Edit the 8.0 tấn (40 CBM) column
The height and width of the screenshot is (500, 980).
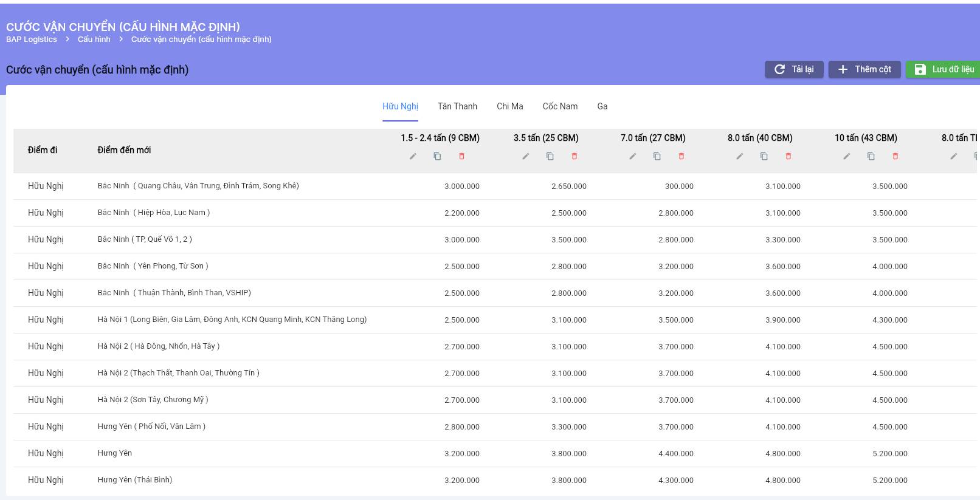click(x=740, y=156)
